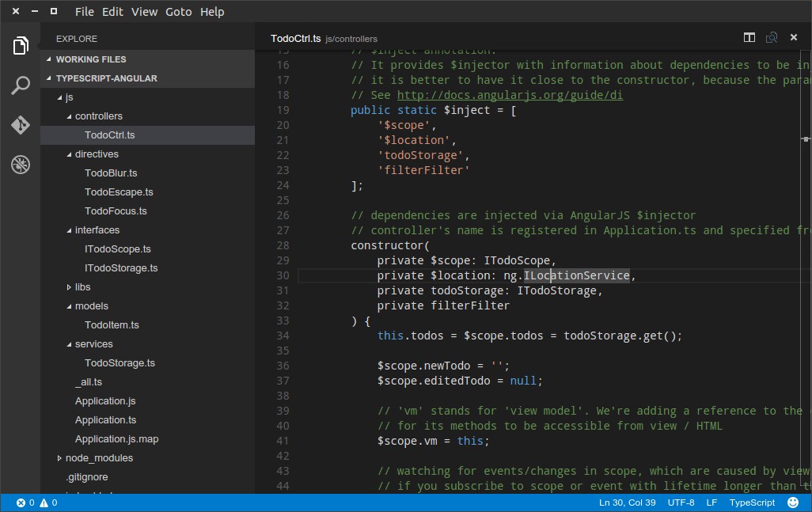This screenshot has width=812, height=512.
Task: Click the Ln 30, Col 39 position indicator
Action: (x=627, y=503)
